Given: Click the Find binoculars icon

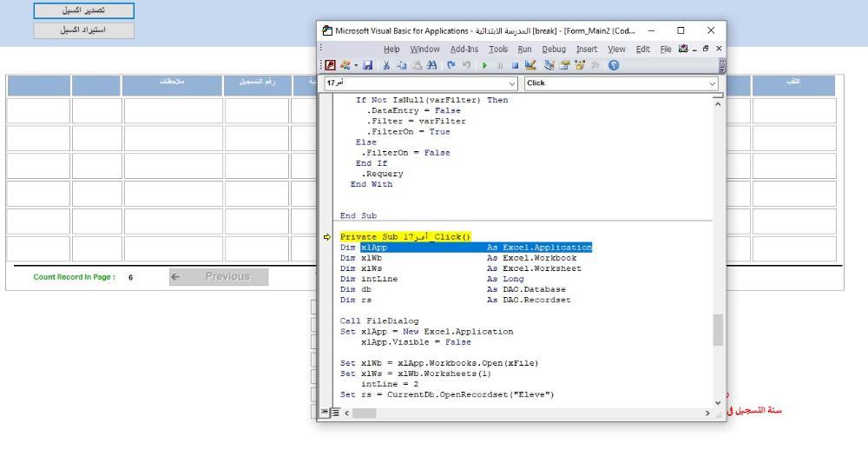Looking at the screenshot, I should coord(431,65).
